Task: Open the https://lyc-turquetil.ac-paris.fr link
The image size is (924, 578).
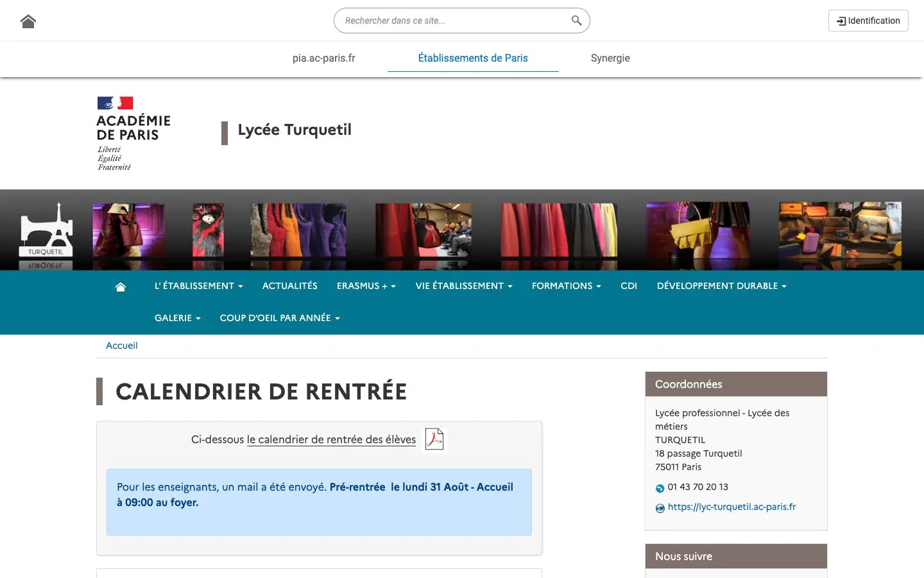Action: (x=732, y=507)
